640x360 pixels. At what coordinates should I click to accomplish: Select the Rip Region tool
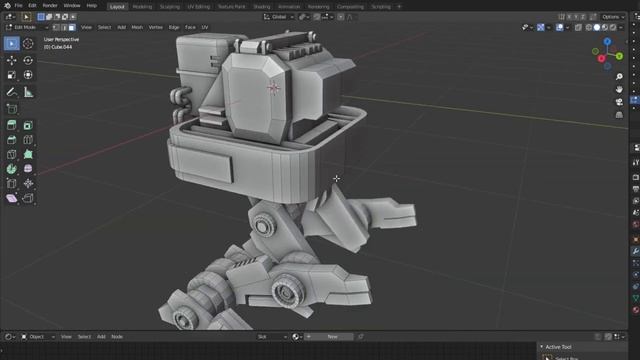(28, 198)
